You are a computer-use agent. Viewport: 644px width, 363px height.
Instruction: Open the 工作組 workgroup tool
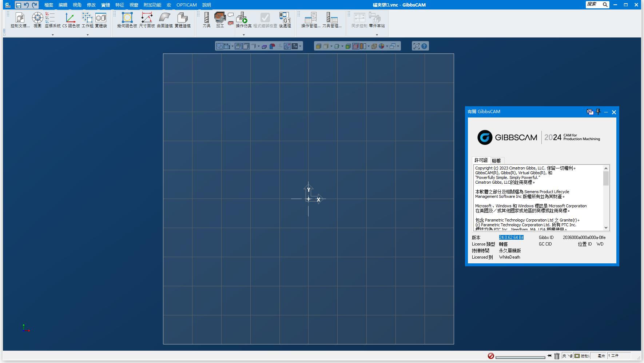87,20
